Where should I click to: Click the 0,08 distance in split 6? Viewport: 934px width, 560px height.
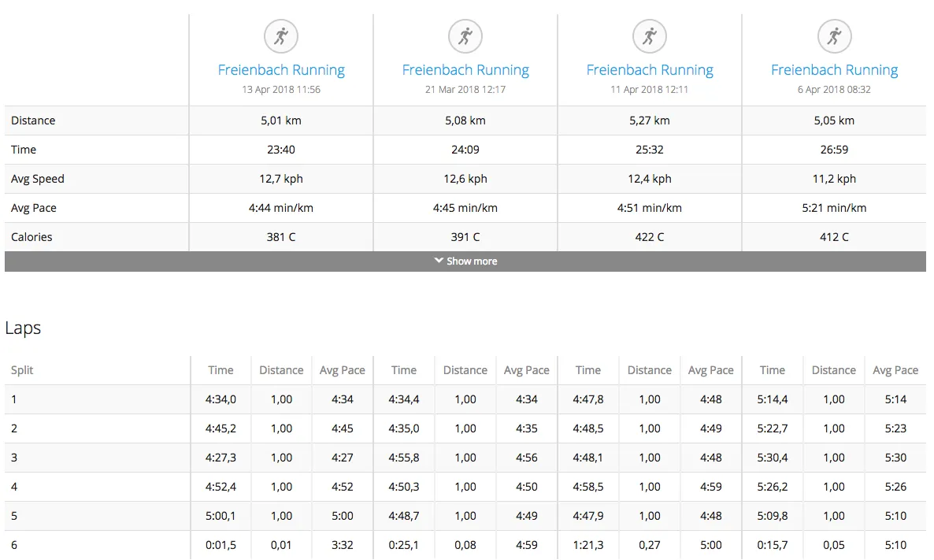pyautogui.click(x=465, y=545)
